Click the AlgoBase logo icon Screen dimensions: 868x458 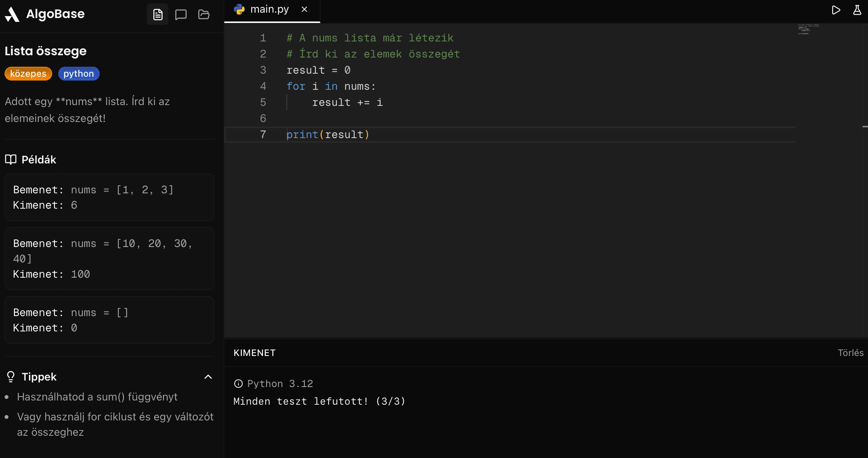tap(13, 14)
